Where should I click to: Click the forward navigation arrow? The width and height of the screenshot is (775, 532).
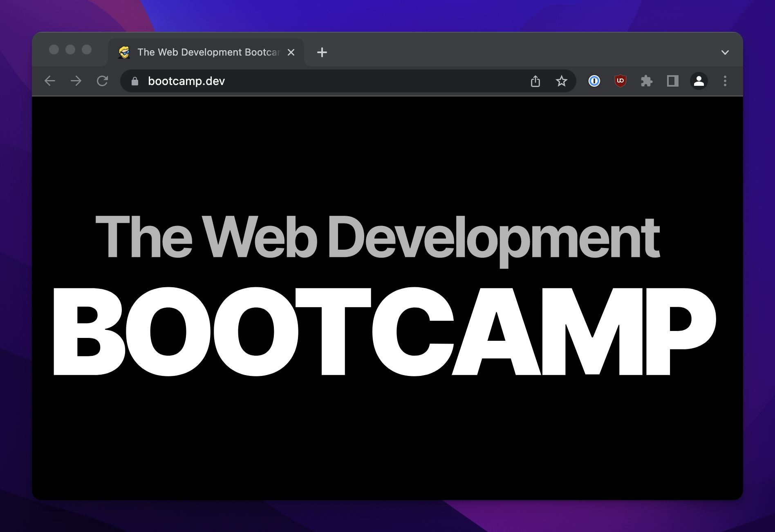76,81
